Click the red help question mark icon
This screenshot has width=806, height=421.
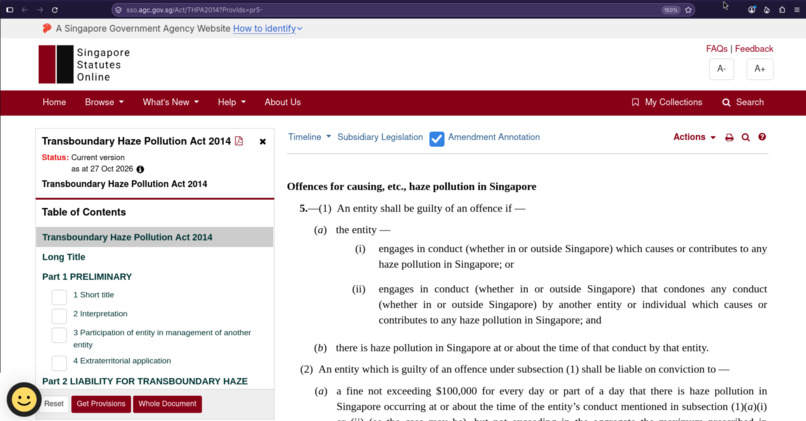click(762, 137)
